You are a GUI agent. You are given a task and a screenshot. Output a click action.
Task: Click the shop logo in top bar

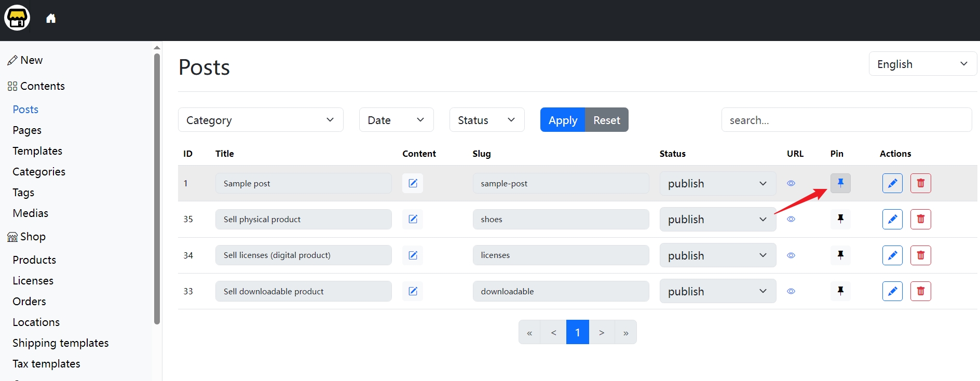(x=17, y=18)
